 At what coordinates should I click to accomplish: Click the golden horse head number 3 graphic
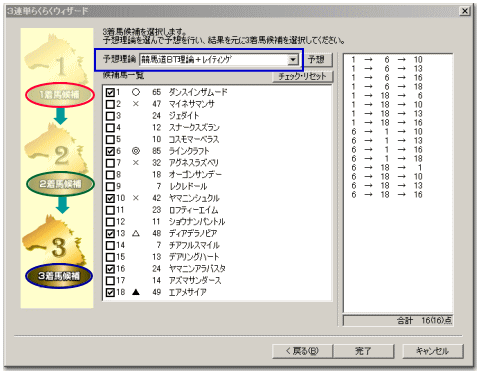pos(54,241)
